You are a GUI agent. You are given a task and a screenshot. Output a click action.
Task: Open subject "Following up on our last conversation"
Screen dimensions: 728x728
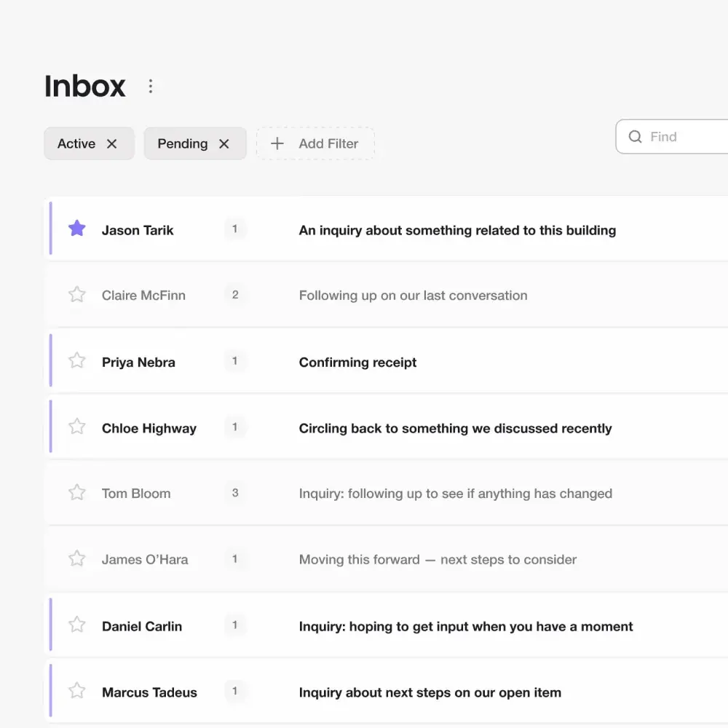pos(413,296)
